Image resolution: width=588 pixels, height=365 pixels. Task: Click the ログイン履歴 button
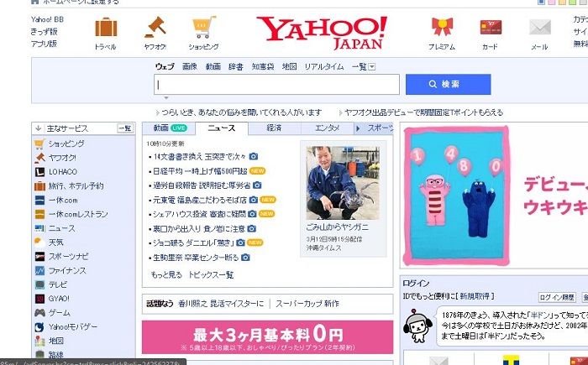(x=556, y=297)
